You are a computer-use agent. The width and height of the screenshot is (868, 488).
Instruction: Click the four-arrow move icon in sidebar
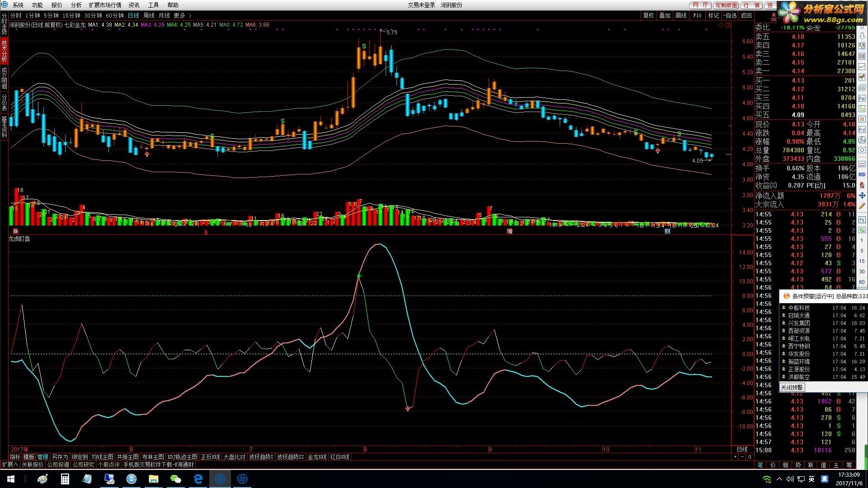point(862,196)
